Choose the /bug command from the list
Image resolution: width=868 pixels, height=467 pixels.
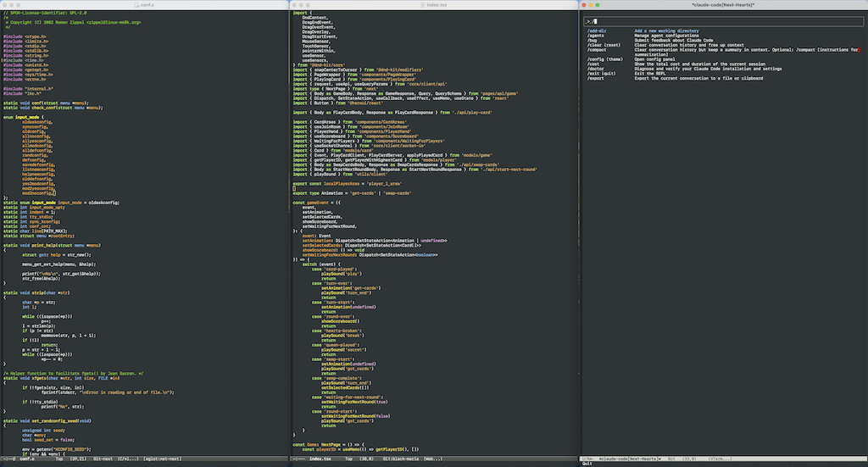(x=592, y=40)
